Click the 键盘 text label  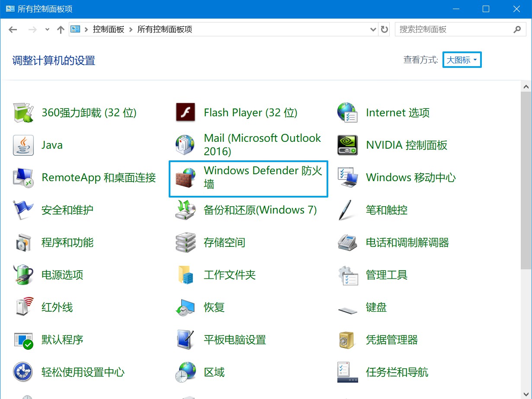(x=376, y=307)
